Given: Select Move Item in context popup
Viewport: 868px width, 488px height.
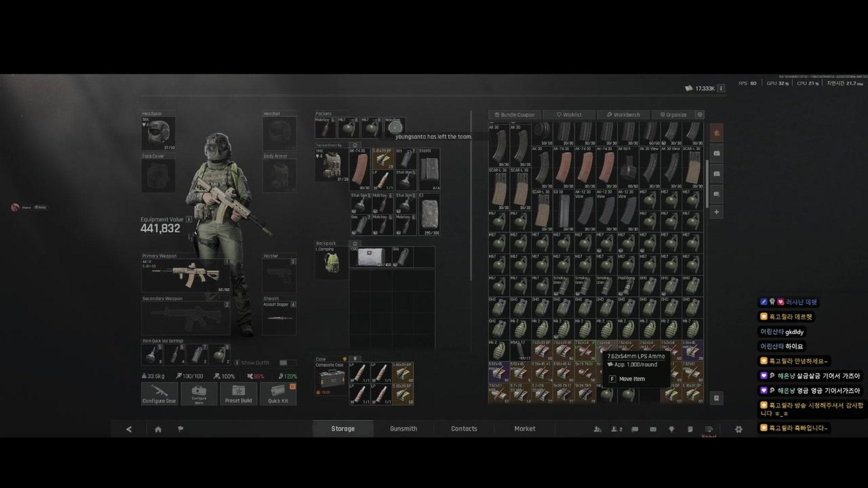Looking at the screenshot, I should tap(632, 379).
